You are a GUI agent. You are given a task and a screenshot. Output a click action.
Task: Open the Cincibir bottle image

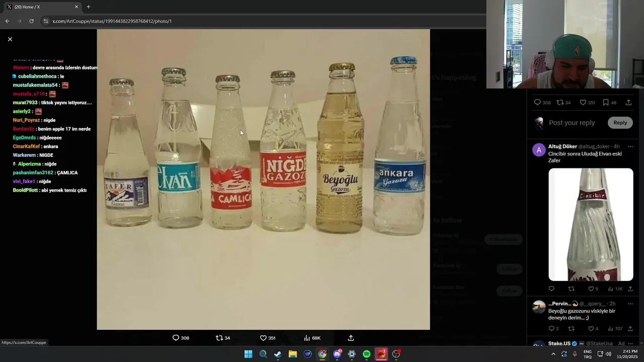coord(591,224)
